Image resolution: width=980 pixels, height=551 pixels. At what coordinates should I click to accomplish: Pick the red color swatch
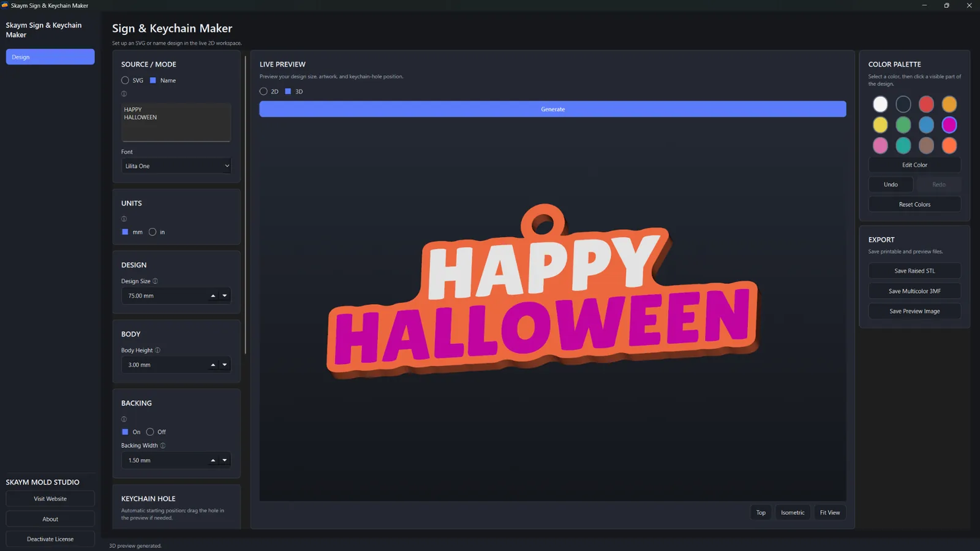click(926, 104)
